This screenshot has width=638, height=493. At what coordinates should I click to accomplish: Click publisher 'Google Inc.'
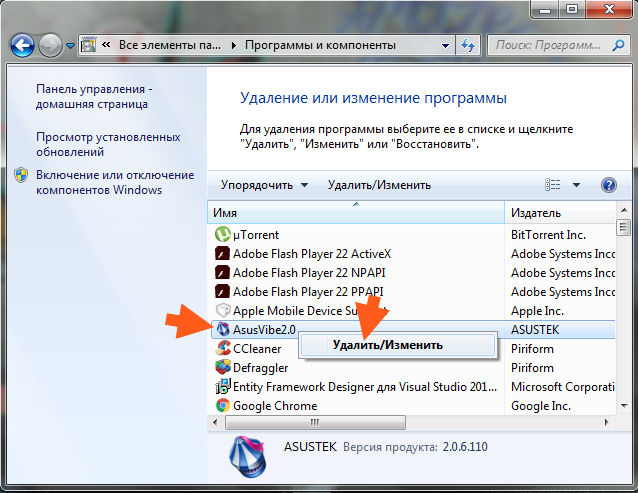(541, 406)
